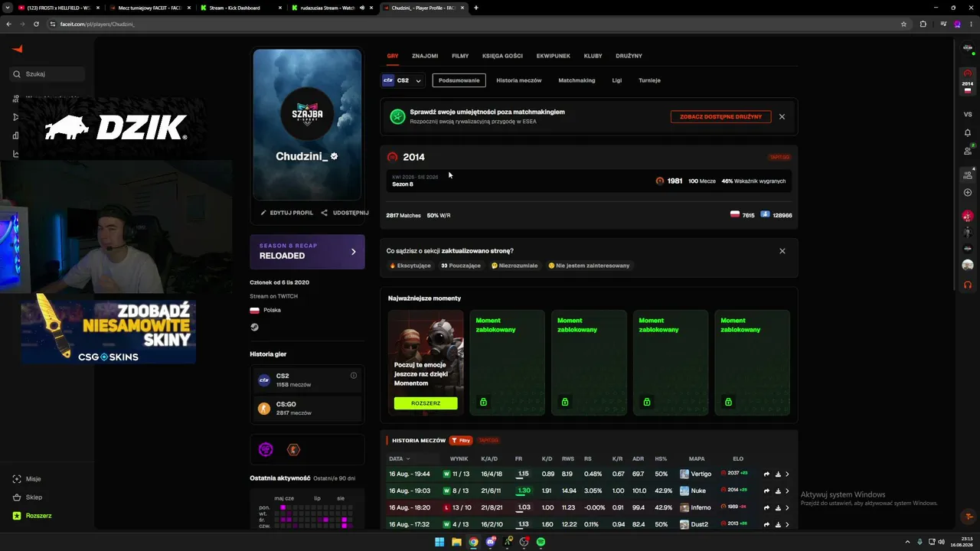Download the Vertigo match demo

pos(778,474)
